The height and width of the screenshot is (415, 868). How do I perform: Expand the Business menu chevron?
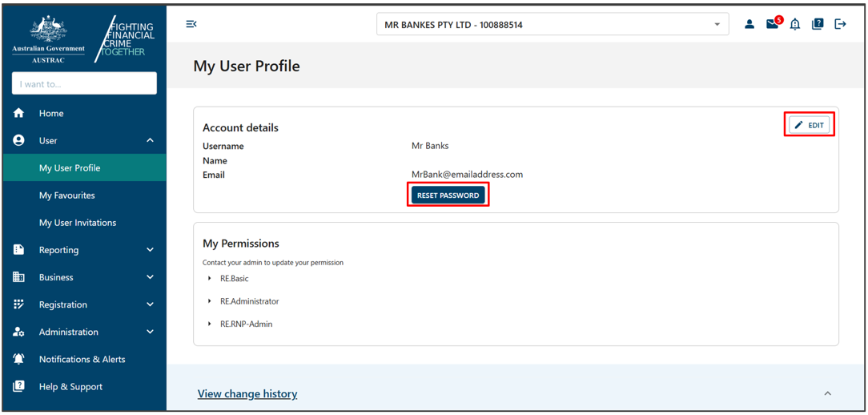[x=150, y=277]
